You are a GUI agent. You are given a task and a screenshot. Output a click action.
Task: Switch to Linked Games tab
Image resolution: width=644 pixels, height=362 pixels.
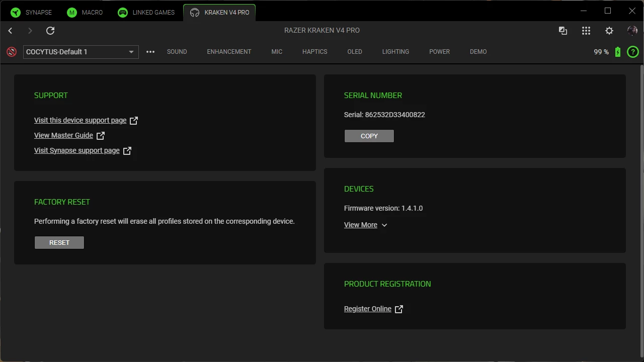click(x=146, y=13)
